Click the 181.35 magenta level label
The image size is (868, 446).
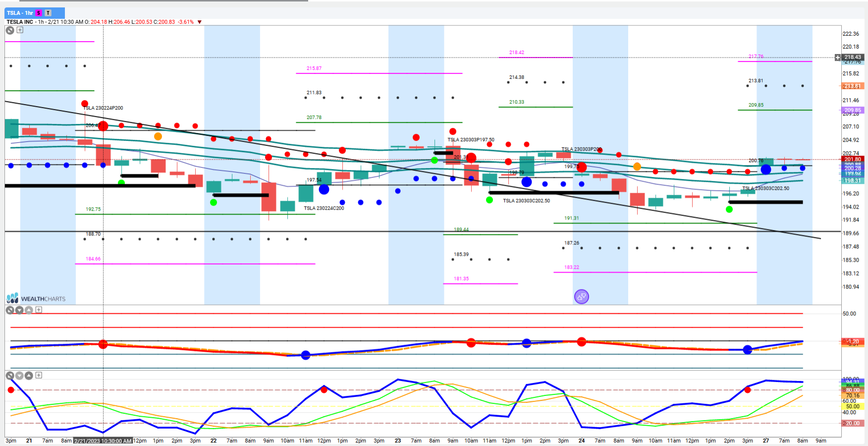click(461, 279)
